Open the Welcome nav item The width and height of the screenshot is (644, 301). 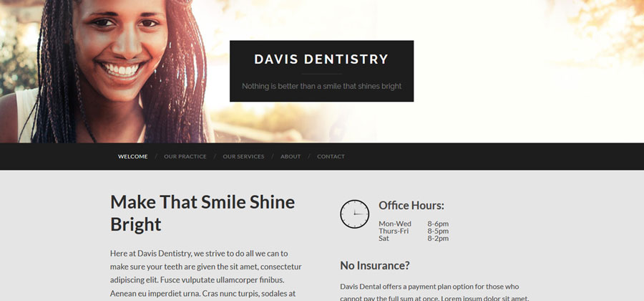pos(132,157)
